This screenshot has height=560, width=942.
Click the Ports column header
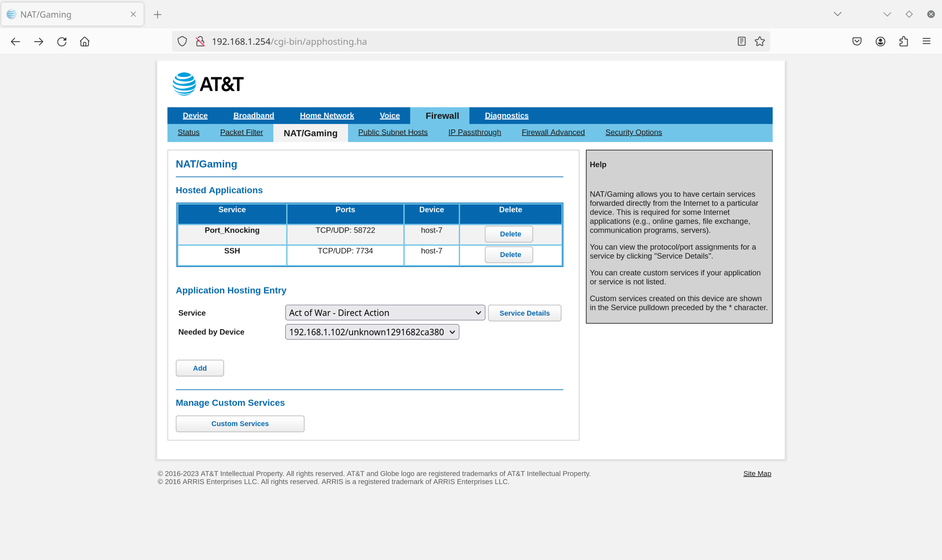point(345,214)
